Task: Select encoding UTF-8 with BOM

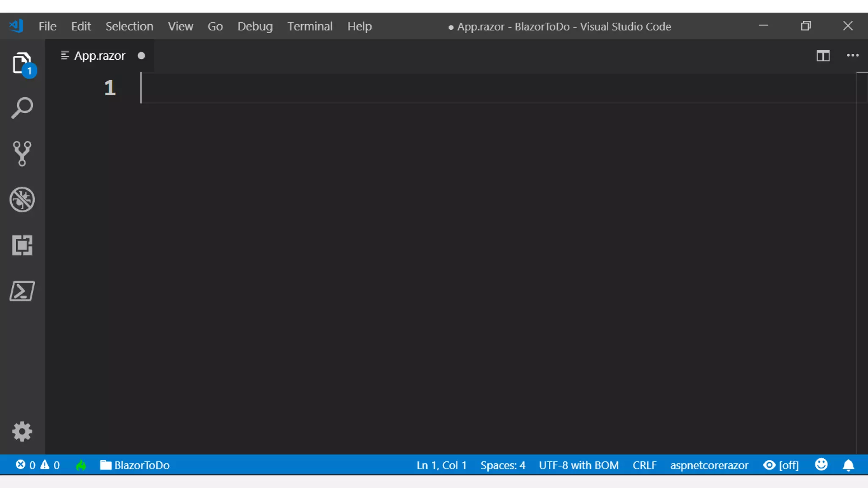Action: coord(579,465)
